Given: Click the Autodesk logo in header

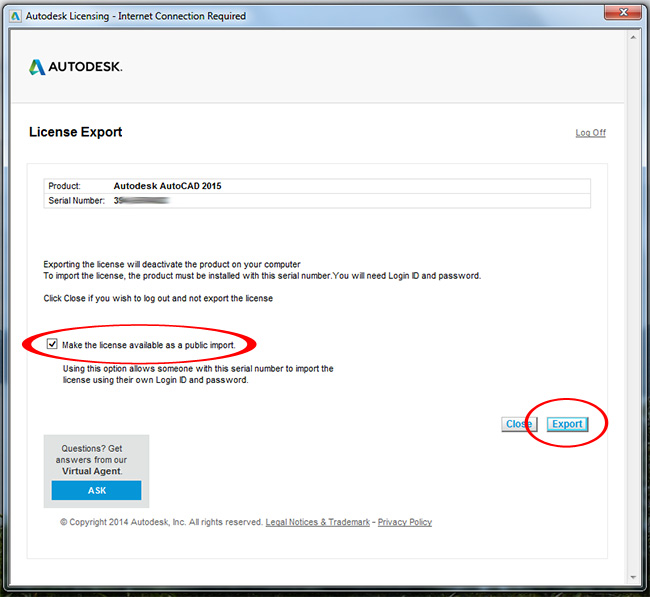Looking at the screenshot, I should click(x=75, y=67).
